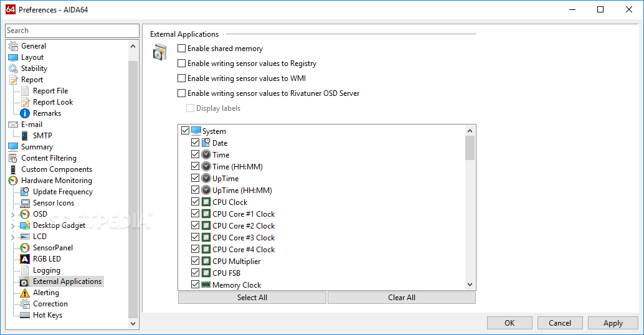Screen dimensions: 644x335
Task: Click the Sensor Icons icon
Action: click(x=25, y=203)
